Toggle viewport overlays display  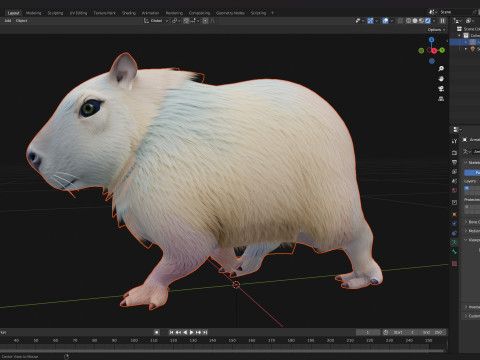(x=386, y=21)
